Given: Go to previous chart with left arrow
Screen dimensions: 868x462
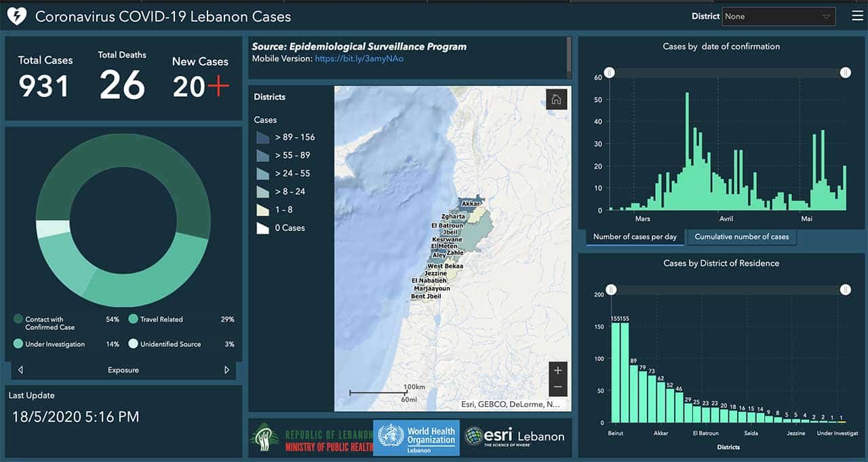Looking at the screenshot, I should (x=20, y=370).
